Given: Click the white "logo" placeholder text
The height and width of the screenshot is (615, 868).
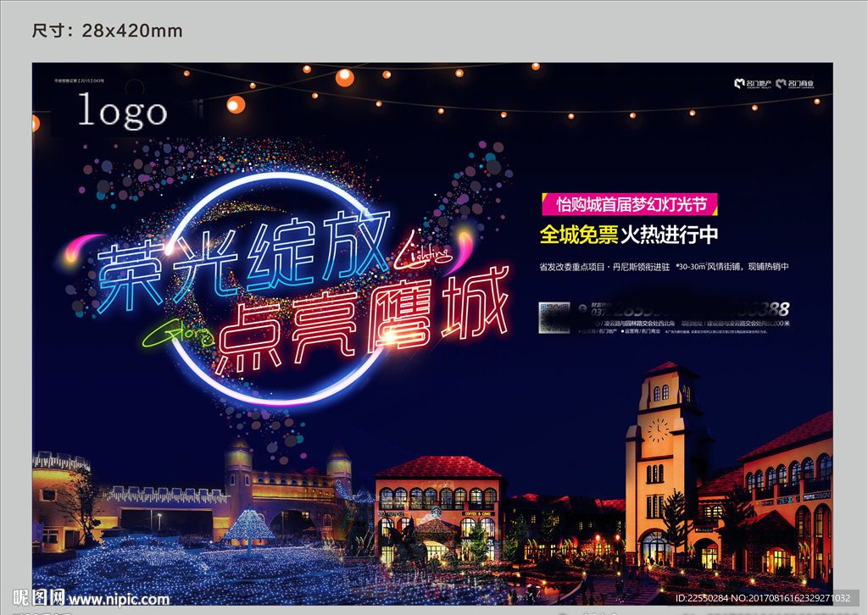Looking at the screenshot, I should coord(122,111).
